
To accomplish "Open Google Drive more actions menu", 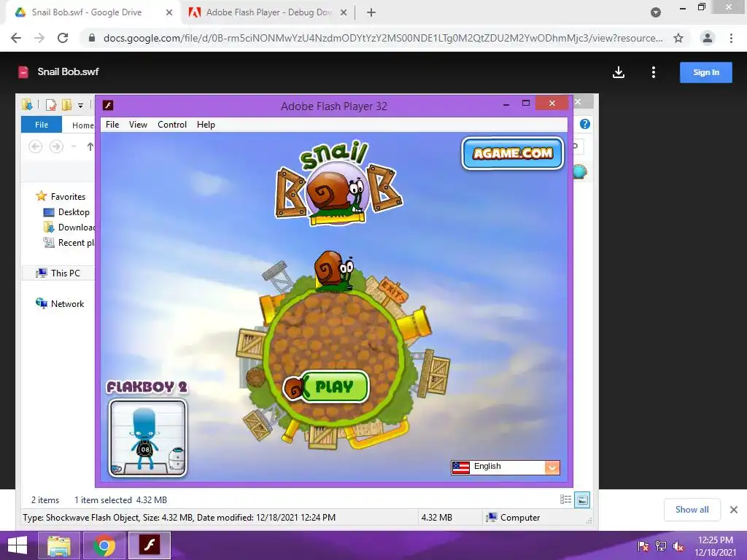I will tap(654, 72).
